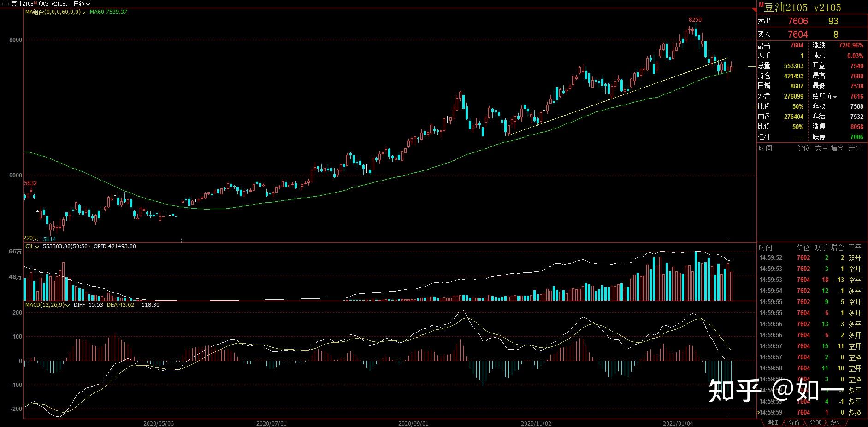Click the 大单 column header
The height and width of the screenshot is (427, 868).
[821, 148]
